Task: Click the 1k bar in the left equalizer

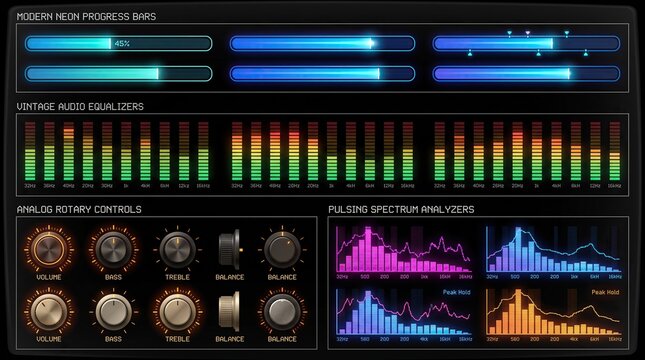Action: (126, 151)
